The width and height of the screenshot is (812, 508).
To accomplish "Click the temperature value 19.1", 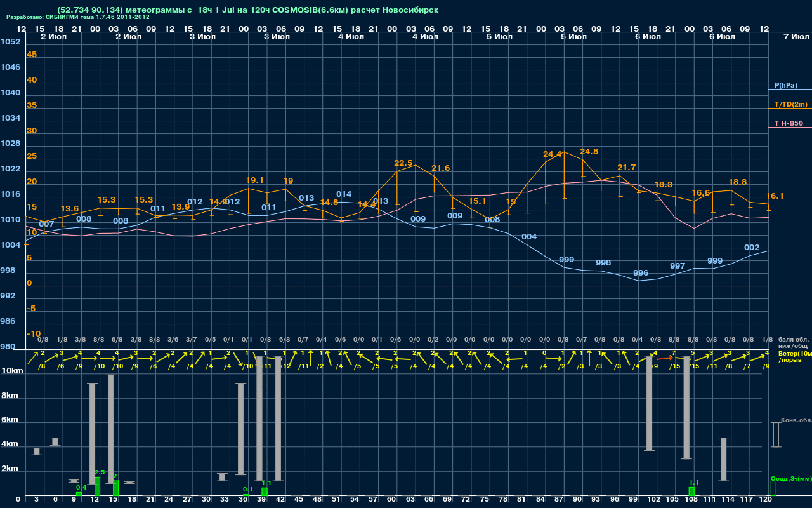I will (254, 180).
